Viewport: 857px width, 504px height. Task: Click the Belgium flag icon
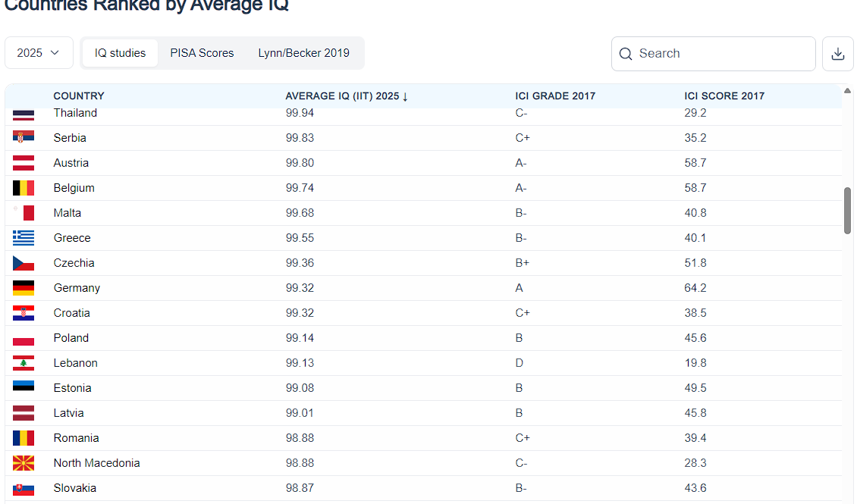pos(24,188)
